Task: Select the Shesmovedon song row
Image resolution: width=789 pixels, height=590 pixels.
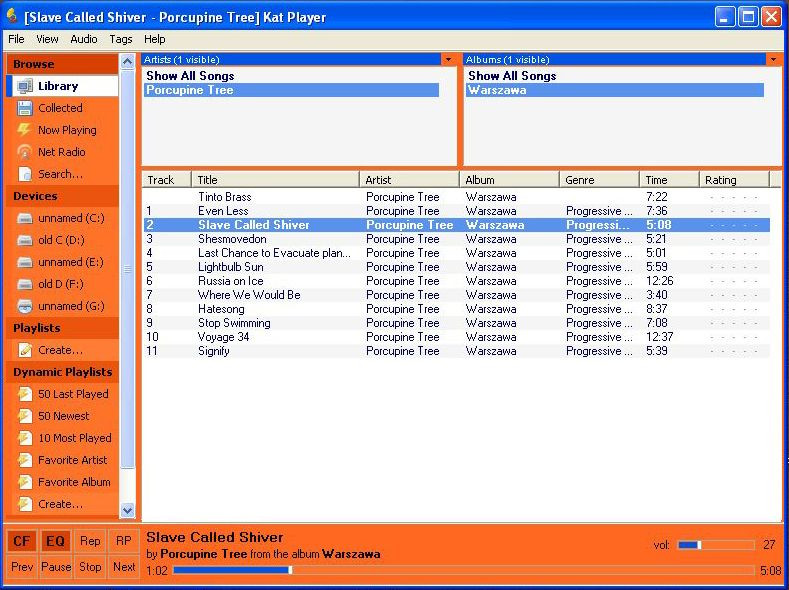Action: 456,239
